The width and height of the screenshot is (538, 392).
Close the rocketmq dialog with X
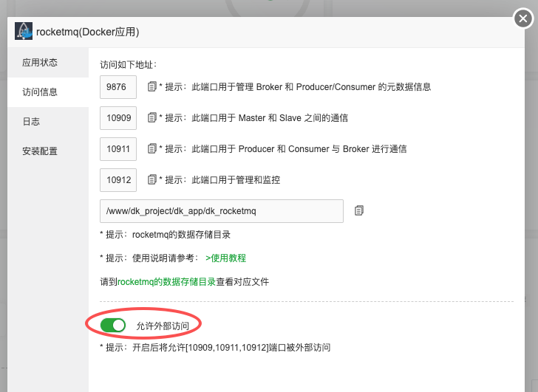pos(523,19)
